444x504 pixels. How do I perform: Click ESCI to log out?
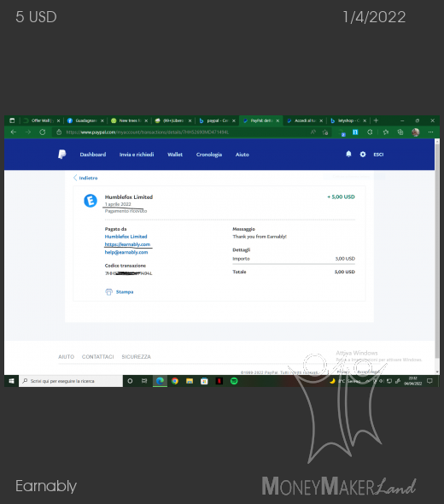(x=378, y=155)
